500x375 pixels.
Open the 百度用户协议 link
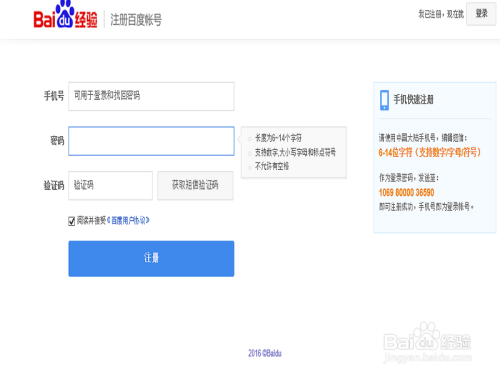[128, 220]
